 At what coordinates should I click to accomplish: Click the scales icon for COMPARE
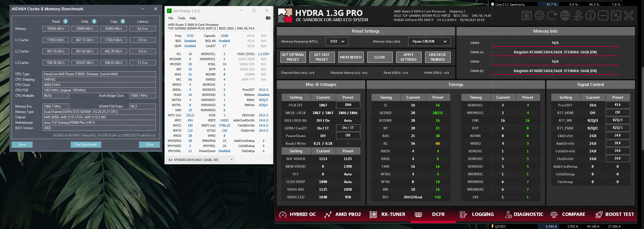pyautogui.click(x=554, y=215)
